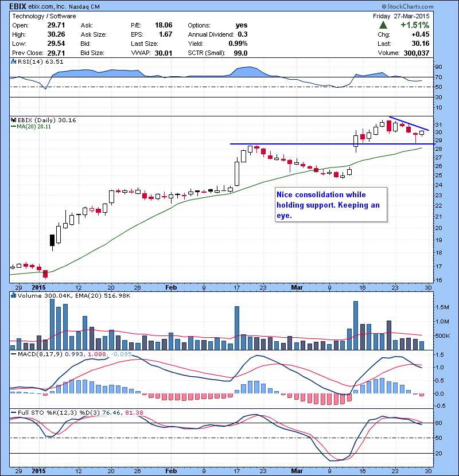
Task: Click the Options value yes
Action: (242, 25)
